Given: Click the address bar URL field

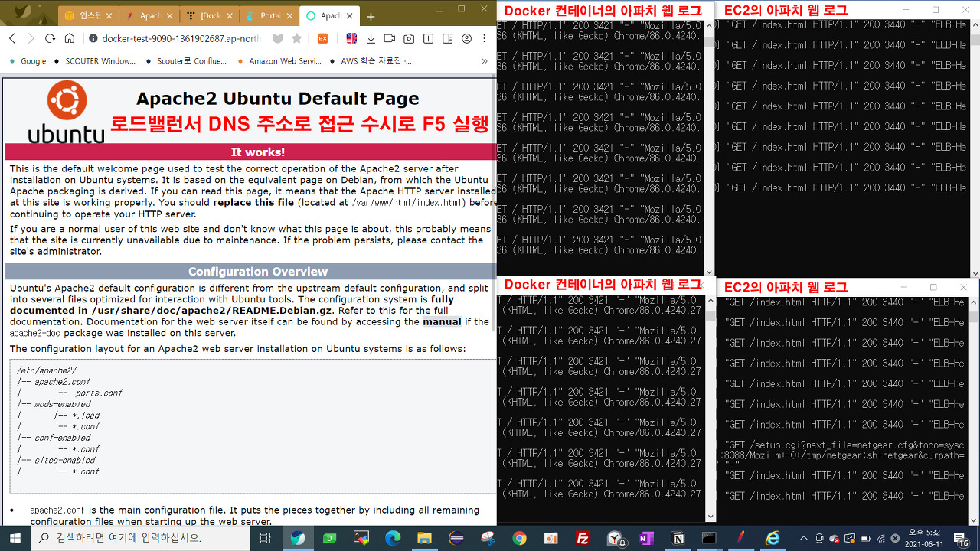Looking at the screenshot, I should [x=181, y=38].
